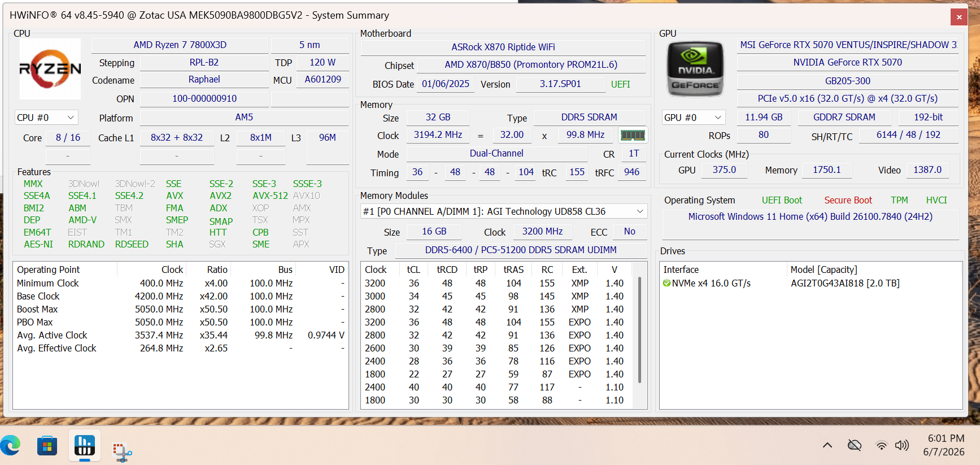Screen dimensions: 980x465
Task: Click the green check icon beside NVMe drive
Action: coord(667,283)
